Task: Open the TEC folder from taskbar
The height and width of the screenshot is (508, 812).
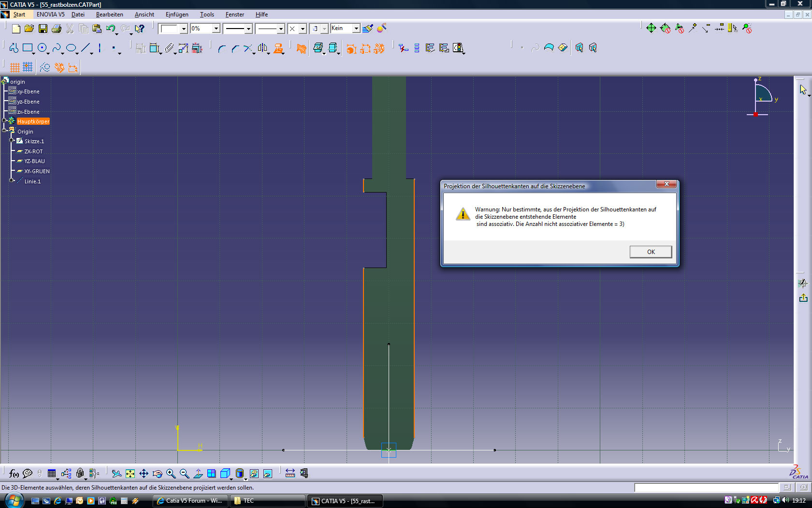Action: point(267,501)
